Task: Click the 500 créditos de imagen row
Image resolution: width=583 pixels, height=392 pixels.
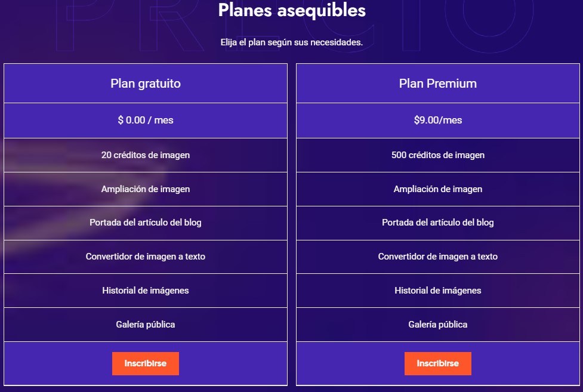Action: [x=438, y=155]
